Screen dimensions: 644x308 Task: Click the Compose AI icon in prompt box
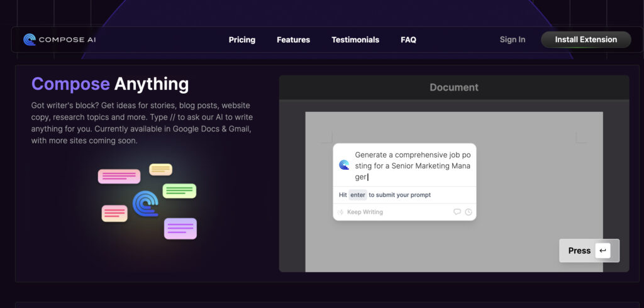point(344,165)
